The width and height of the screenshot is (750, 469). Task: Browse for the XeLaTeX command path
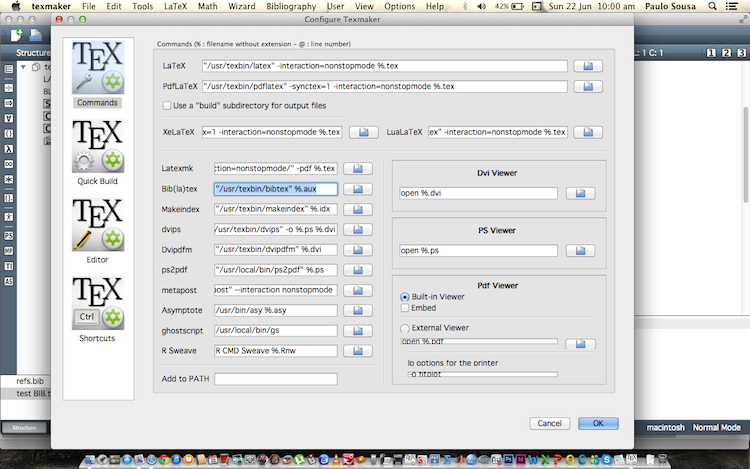(364, 132)
